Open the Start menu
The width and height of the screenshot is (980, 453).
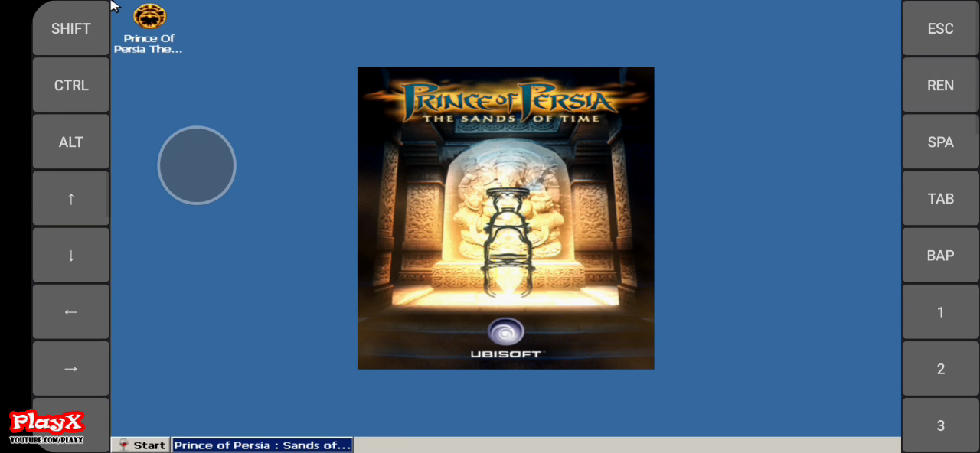tap(142, 445)
